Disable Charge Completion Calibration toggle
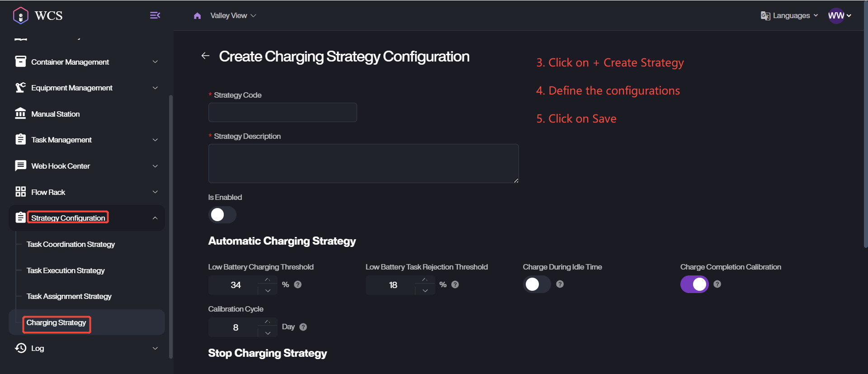 coord(694,284)
